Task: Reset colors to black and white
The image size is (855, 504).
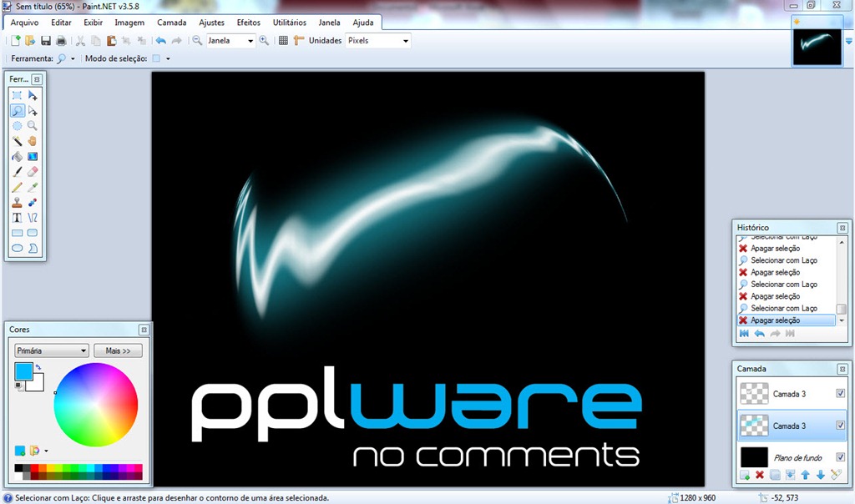Action: [20, 386]
